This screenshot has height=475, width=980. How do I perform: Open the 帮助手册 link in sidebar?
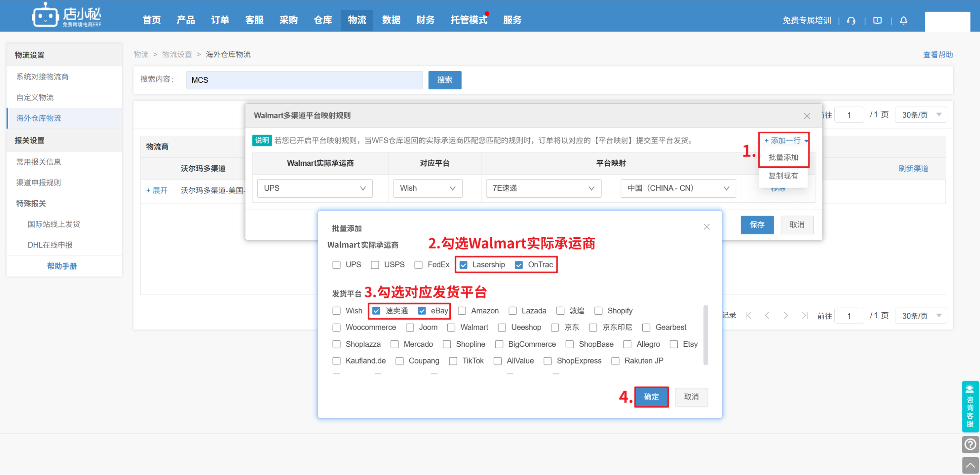coord(62,266)
